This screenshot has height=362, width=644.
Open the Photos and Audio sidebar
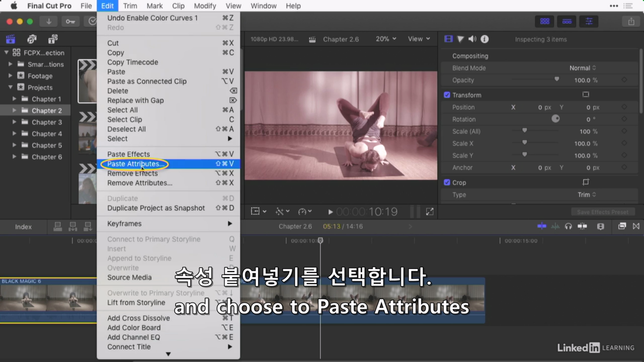pos(32,39)
